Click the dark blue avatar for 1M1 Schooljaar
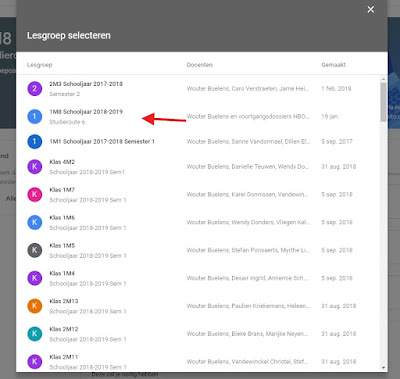This screenshot has height=379, width=400. coord(34,141)
